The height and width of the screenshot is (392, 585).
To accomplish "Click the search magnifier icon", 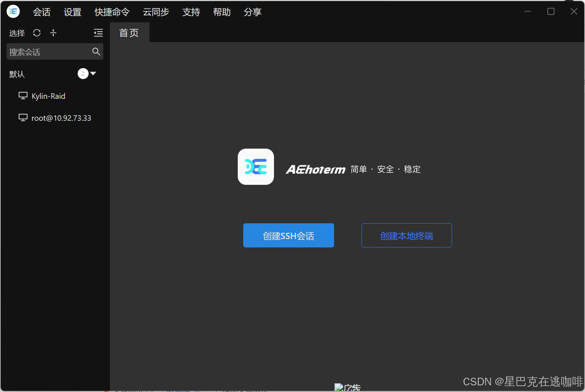I will (96, 52).
